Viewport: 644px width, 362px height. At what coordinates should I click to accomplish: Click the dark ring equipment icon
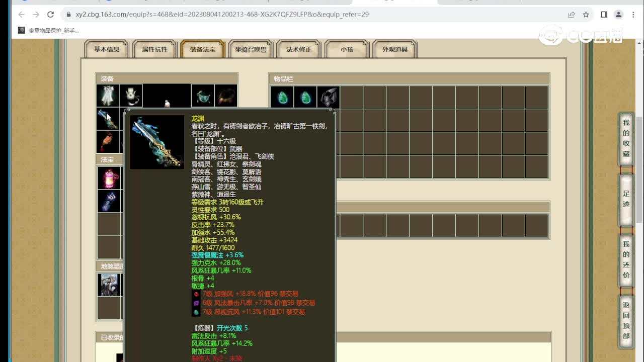click(x=226, y=96)
